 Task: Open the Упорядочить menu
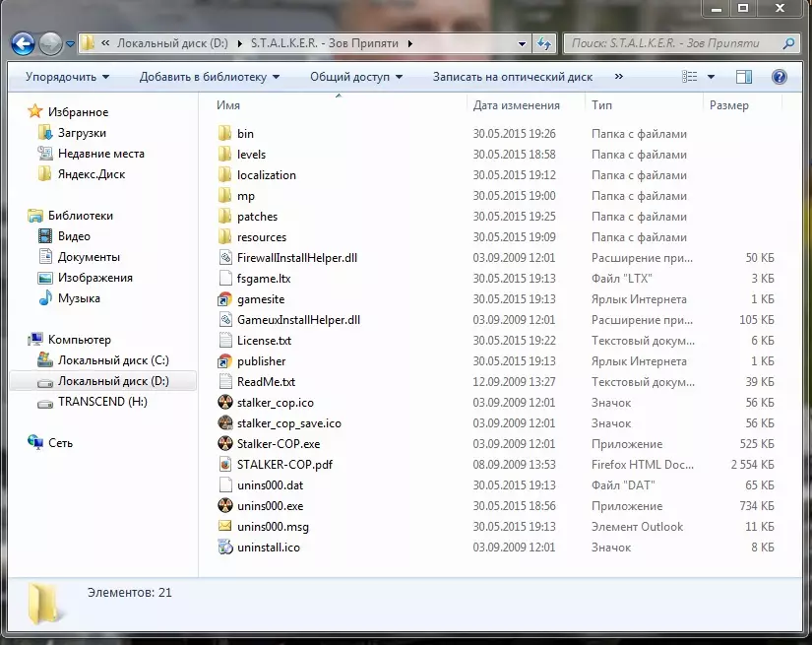pyautogui.click(x=67, y=77)
